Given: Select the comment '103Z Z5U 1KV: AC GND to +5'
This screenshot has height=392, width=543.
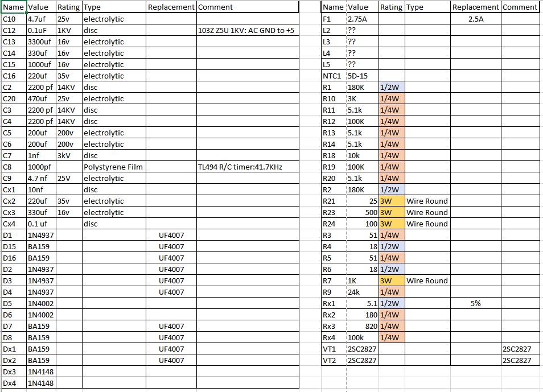Looking at the screenshot, I should (248, 31).
